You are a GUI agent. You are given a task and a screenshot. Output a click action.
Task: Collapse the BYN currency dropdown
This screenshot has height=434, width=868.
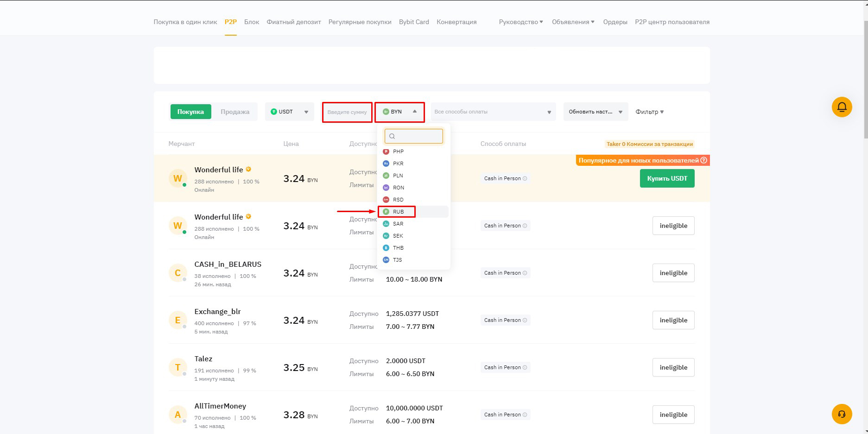(x=399, y=112)
